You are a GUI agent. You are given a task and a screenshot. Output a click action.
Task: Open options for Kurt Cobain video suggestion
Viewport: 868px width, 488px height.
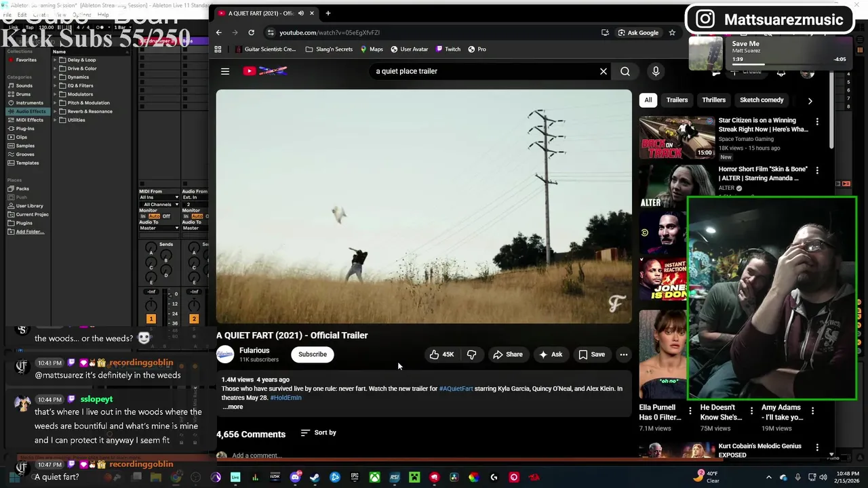point(817,448)
